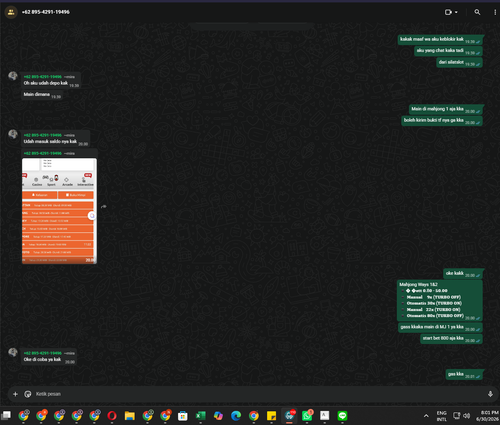
Task: Show hidden system tray icons chevron
Action: click(x=426, y=416)
